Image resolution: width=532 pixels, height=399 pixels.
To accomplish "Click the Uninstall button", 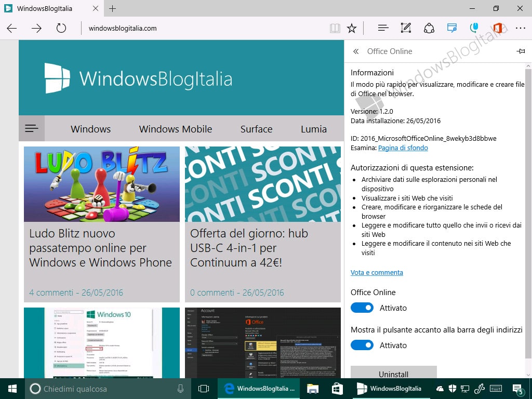I will 394,372.
